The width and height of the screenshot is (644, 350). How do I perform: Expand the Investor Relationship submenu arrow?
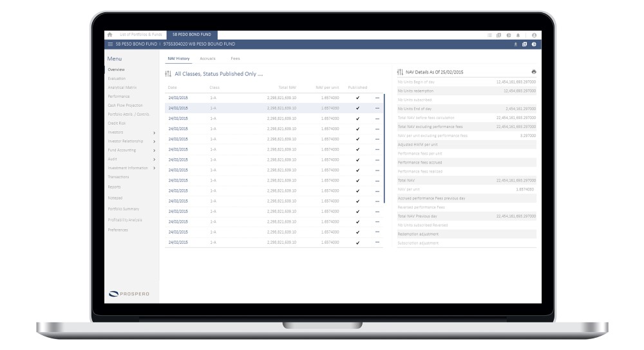[154, 142]
